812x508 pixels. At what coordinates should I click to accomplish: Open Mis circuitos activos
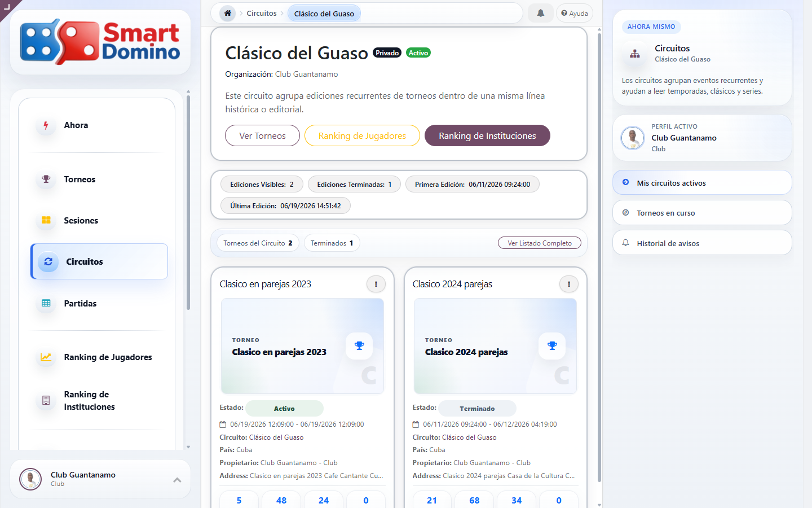(702, 183)
